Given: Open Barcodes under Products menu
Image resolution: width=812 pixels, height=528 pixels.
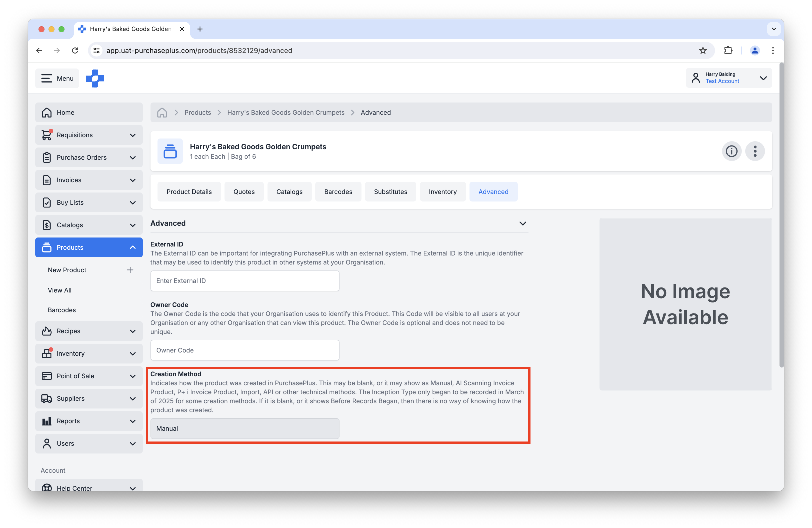Looking at the screenshot, I should tap(62, 310).
